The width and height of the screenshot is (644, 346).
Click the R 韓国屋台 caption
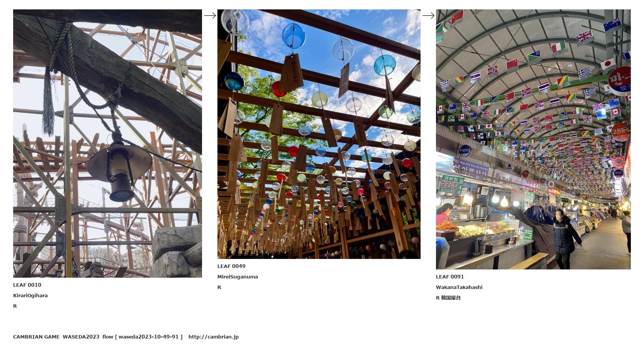click(448, 298)
